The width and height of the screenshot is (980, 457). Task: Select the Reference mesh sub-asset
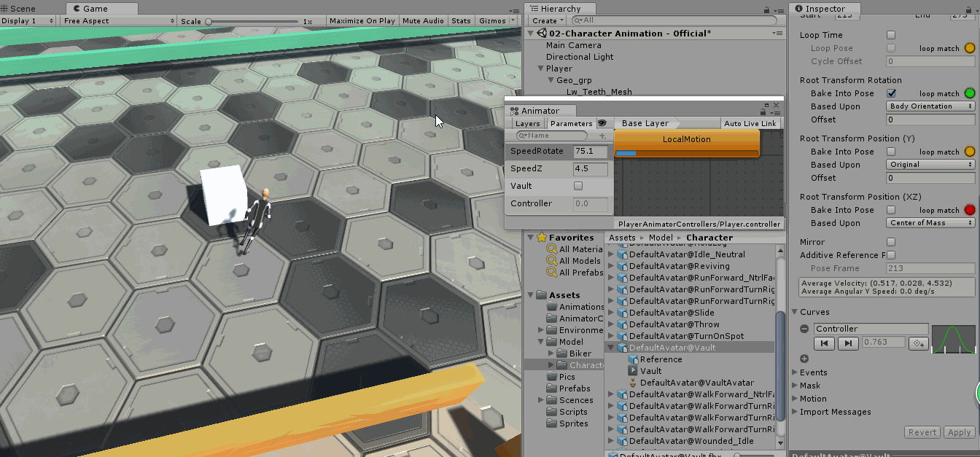click(x=655, y=359)
